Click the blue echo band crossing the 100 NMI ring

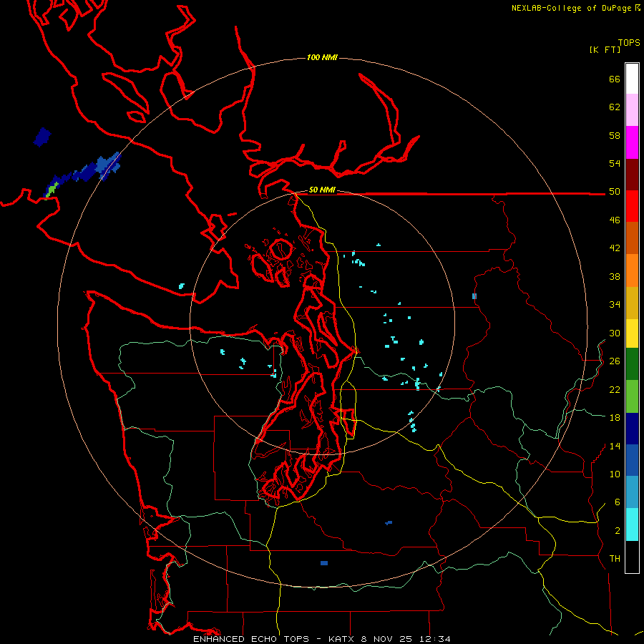tap(109, 165)
